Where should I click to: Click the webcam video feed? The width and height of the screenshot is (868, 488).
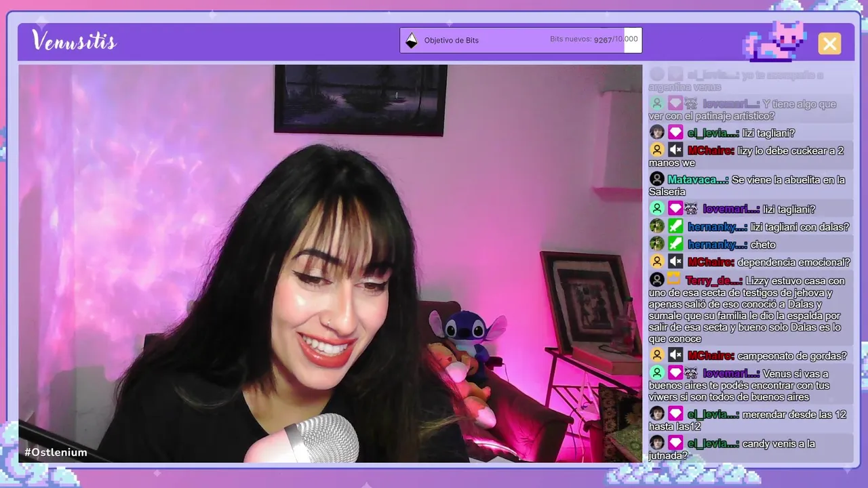pyautogui.click(x=330, y=264)
